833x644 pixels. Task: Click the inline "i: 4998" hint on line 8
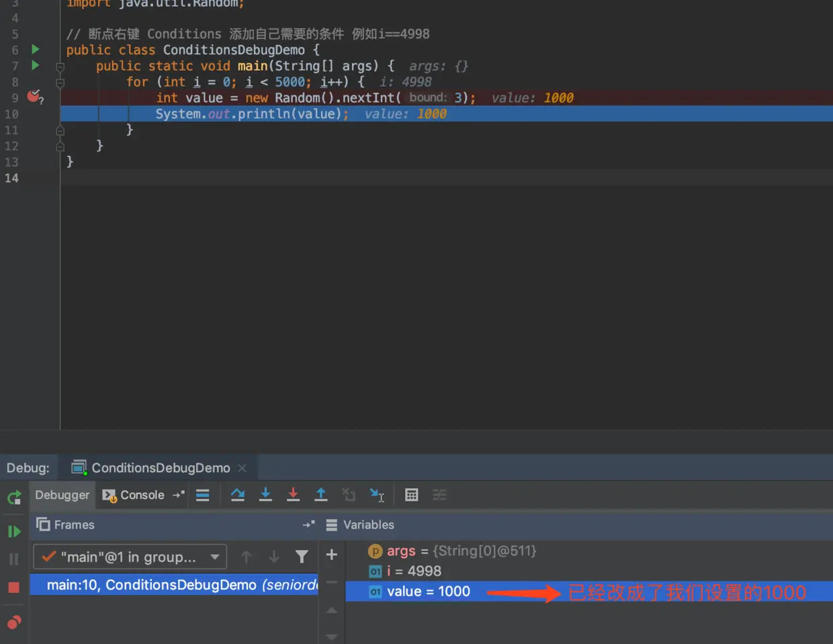[x=405, y=82]
